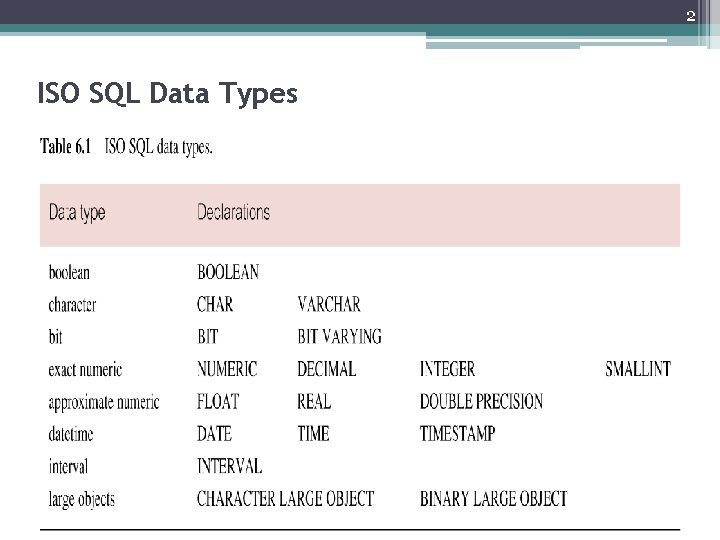720x540 pixels.
Task: Select the DOUBLE PRECISION entry
Action: point(481,401)
